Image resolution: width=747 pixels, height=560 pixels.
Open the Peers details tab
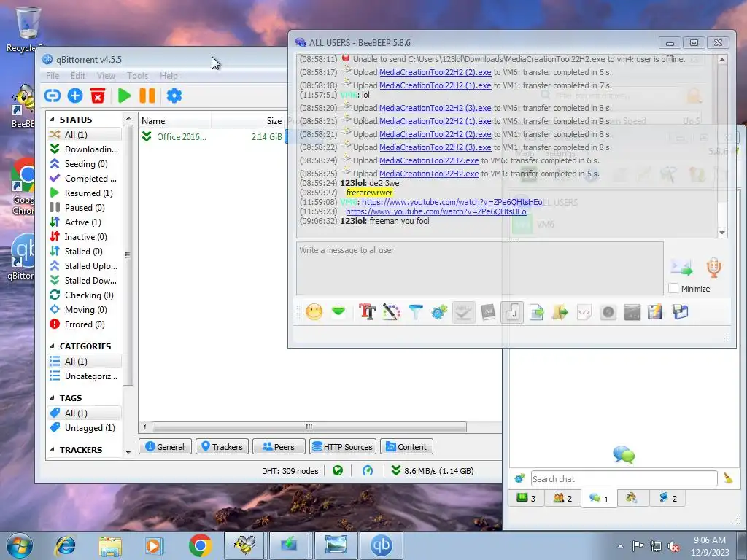(279, 447)
